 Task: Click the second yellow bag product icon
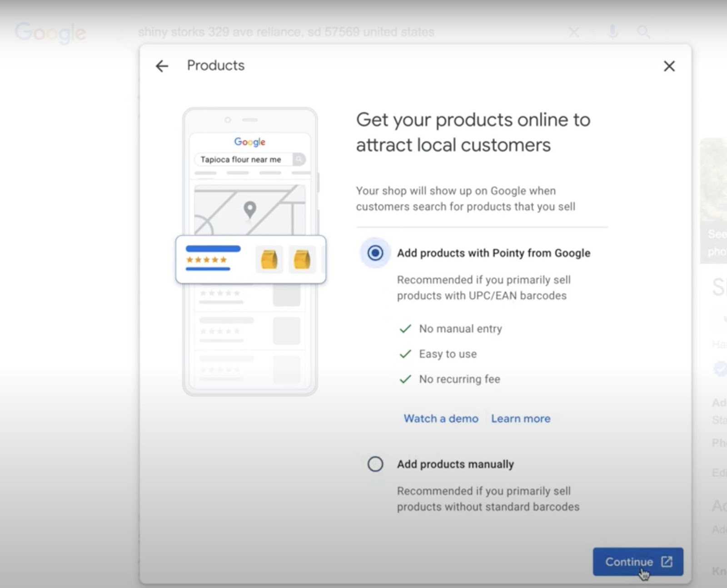[x=302, y=260]
